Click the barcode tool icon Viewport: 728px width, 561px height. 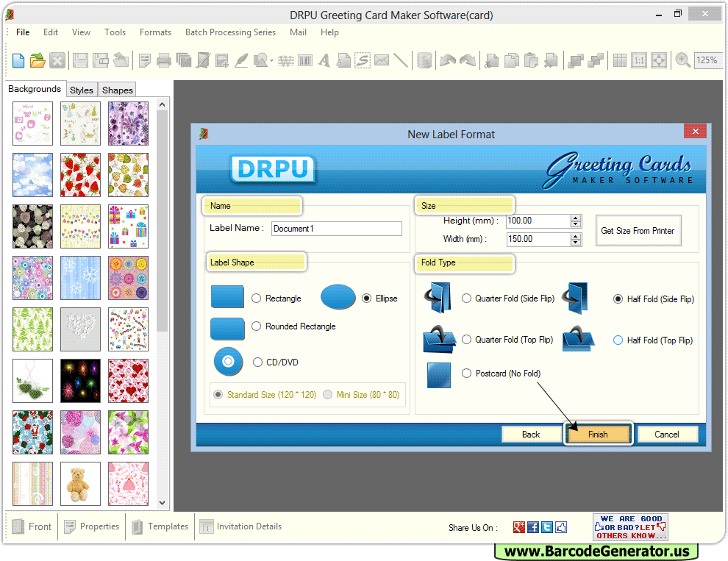[x=305, y=60]
